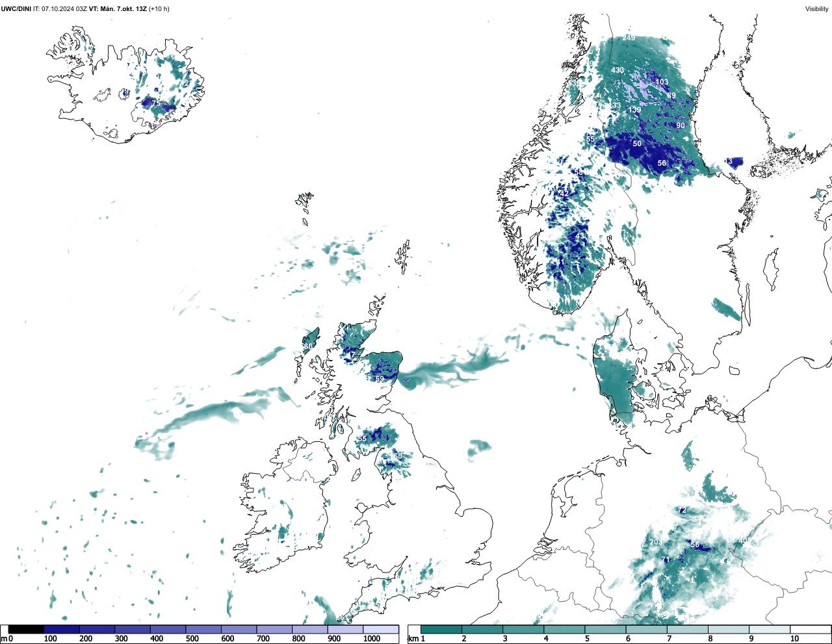The height and width of the screenshot is (644, 832).
Task: Click the 200–300 m legend swatch
Action: pos(97,629)
